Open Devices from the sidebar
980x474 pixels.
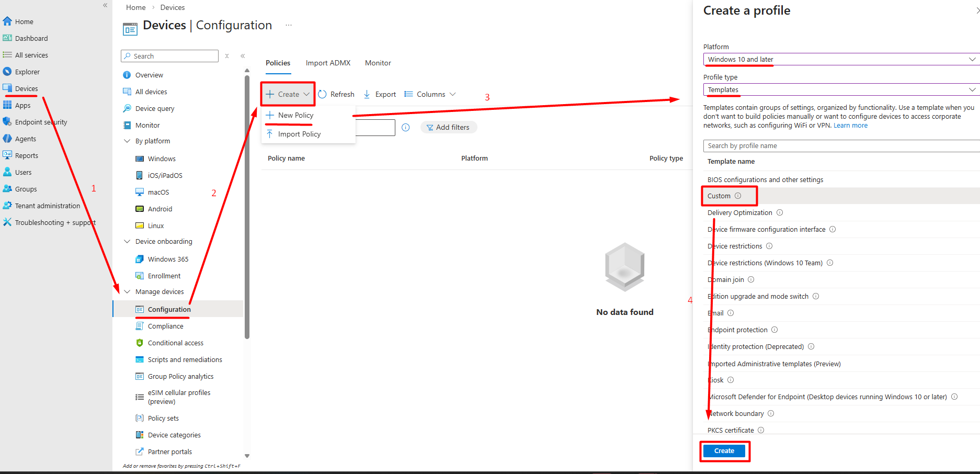tap(26, 88)
